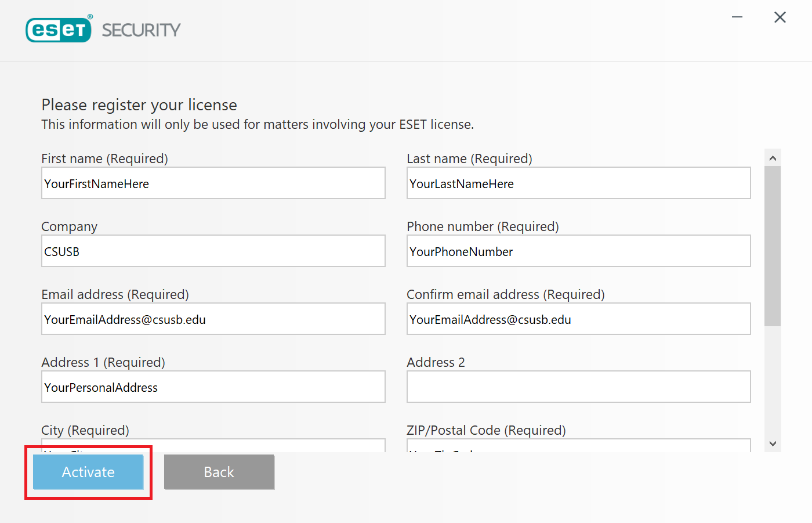Minimize the ESET Security window

coord(737,17)
